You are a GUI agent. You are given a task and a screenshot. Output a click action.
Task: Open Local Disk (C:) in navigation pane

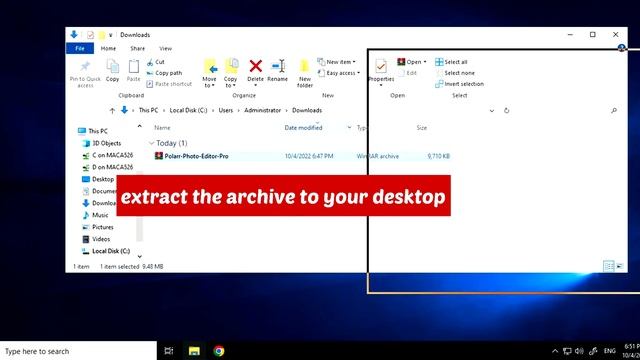pos(106,251)
